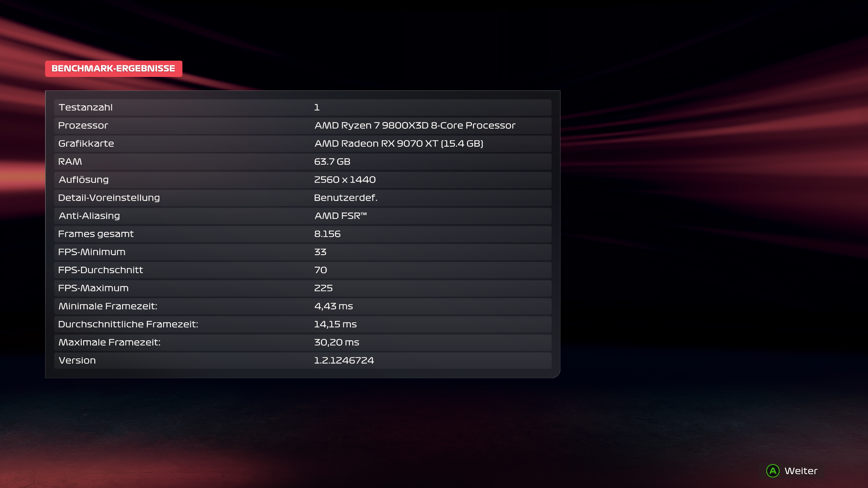The image size is (868, 488).
Task: Select the FPS-Minimum row
Action: coord(302,252)
